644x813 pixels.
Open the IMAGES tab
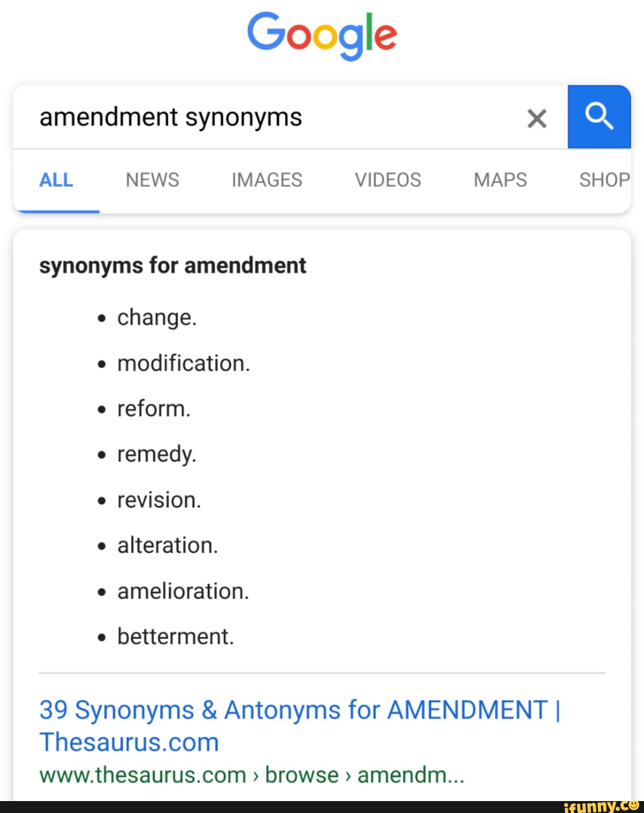(x=267, y=180)
